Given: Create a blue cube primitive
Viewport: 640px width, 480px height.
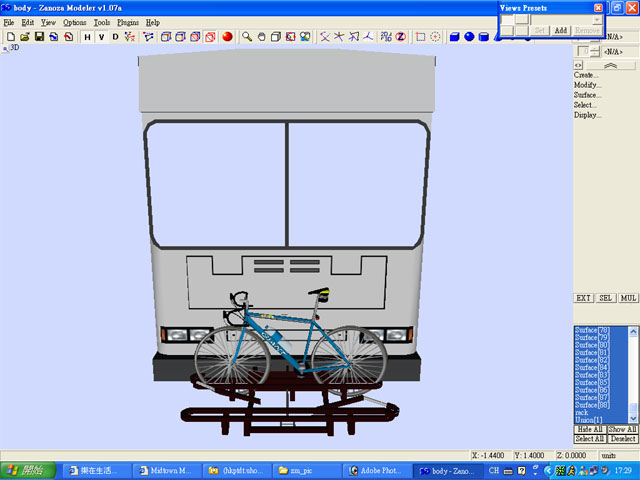Looking at the screenshot, I should point(453,37).
